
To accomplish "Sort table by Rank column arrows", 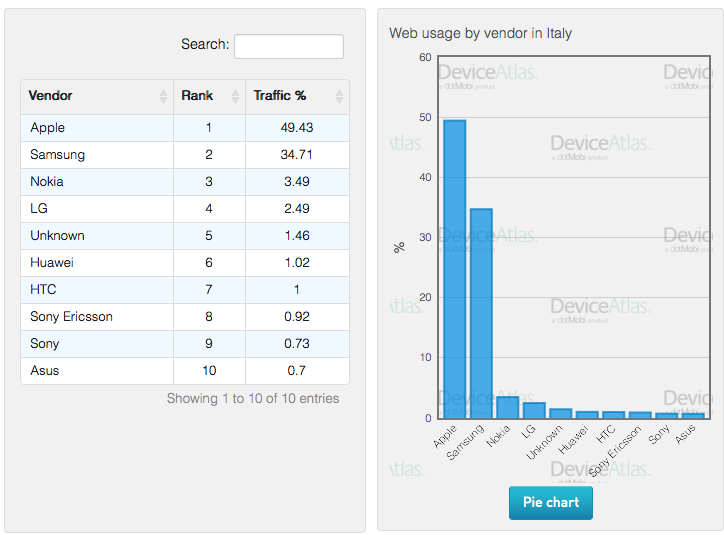I will pyautogui.click(x=235, y=96).
